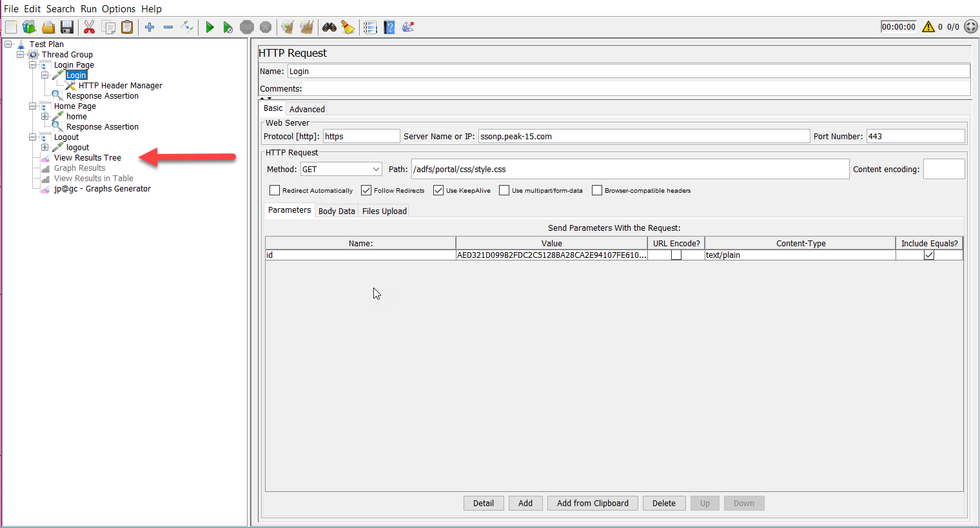
Task: Toggle selected elements with the dropper arrows icon
Action: pos(187,27)
